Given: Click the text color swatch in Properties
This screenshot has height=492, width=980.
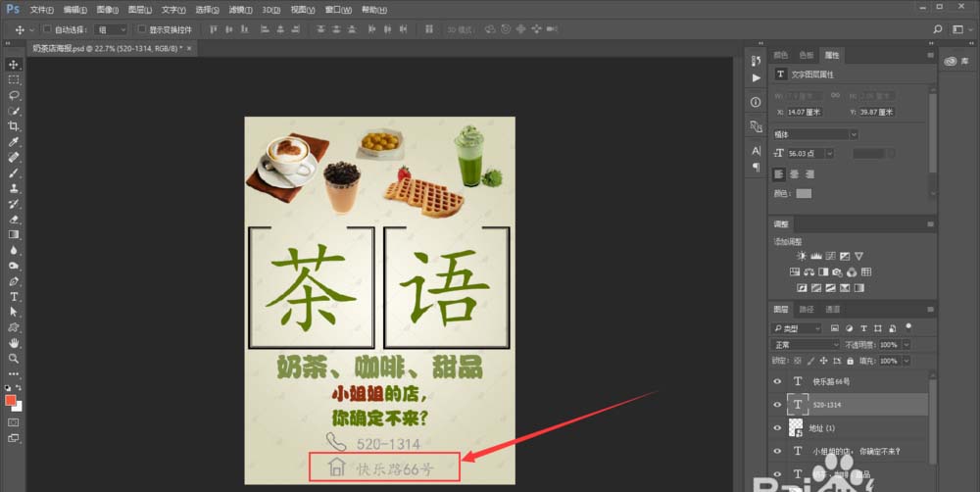Looking at the screenshot, I should [804, 194].
